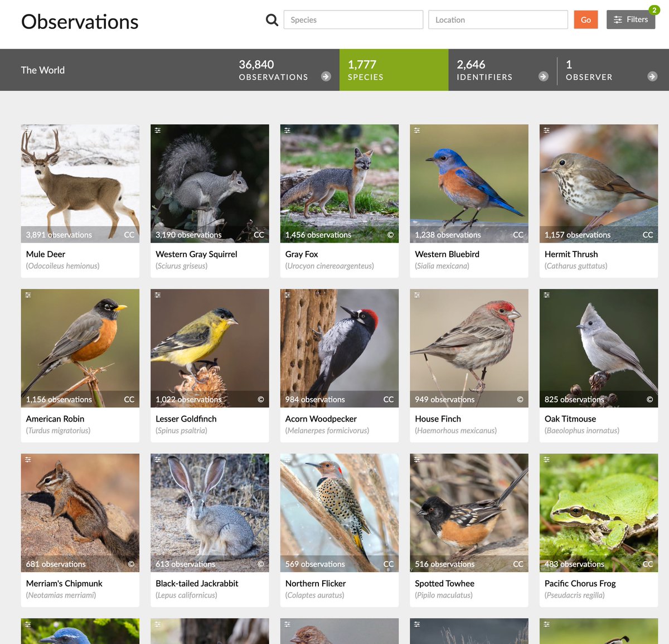
Task: Click the CC license icon on Pacific Chorus Frog photo
Action: (x=648, y=564)
